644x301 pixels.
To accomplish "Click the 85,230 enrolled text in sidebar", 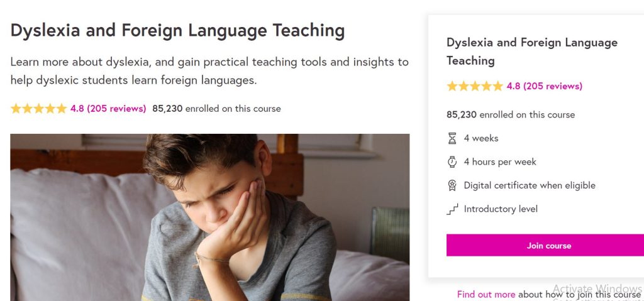I will 511,115.
